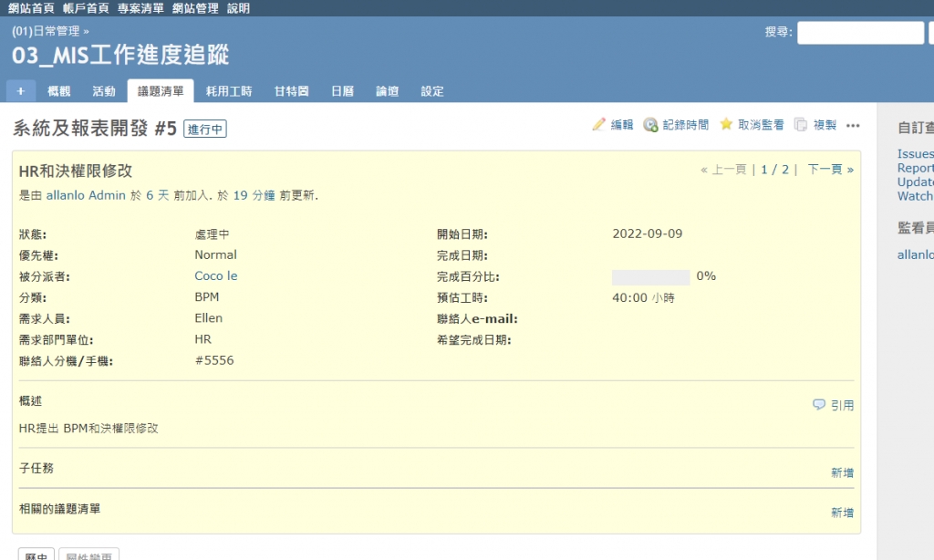The height and width of the screenshot is (560, 934).
Task: Open 網站管理 in the top menu
Action: pyautogui.click(x=195, y=8)
